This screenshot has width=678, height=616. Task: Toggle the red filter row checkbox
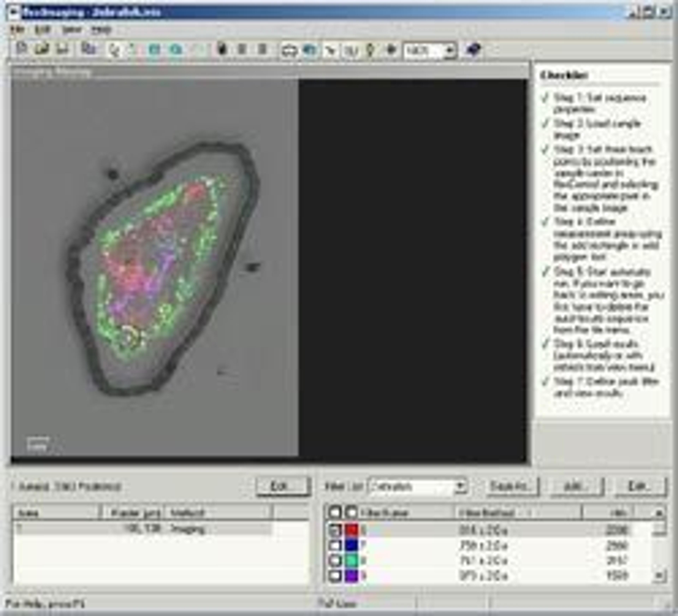pyautogui.click(x=335, y=530)
